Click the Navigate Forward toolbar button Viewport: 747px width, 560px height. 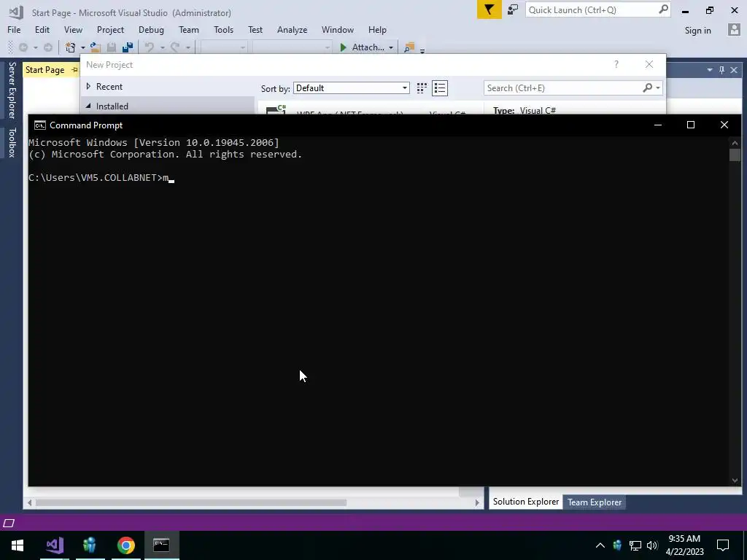pyautogui.click(x=48, y=47)
